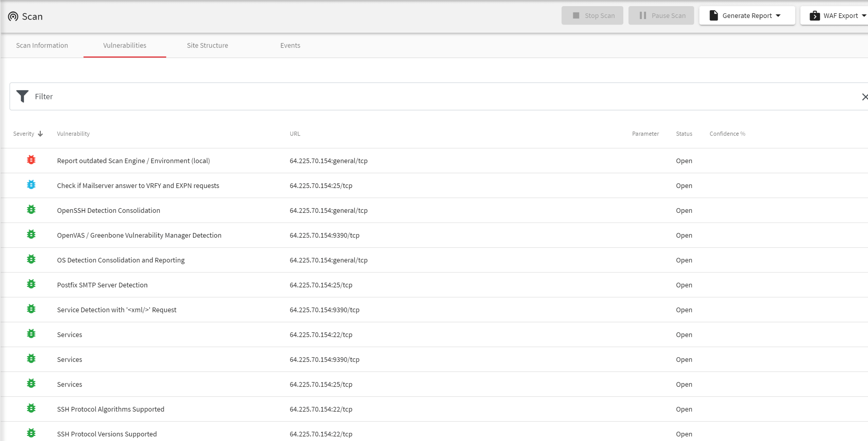868x441 pixels.
Task: Click green bug icon for Services on 9390/tcp
Action: click(31, 358)
